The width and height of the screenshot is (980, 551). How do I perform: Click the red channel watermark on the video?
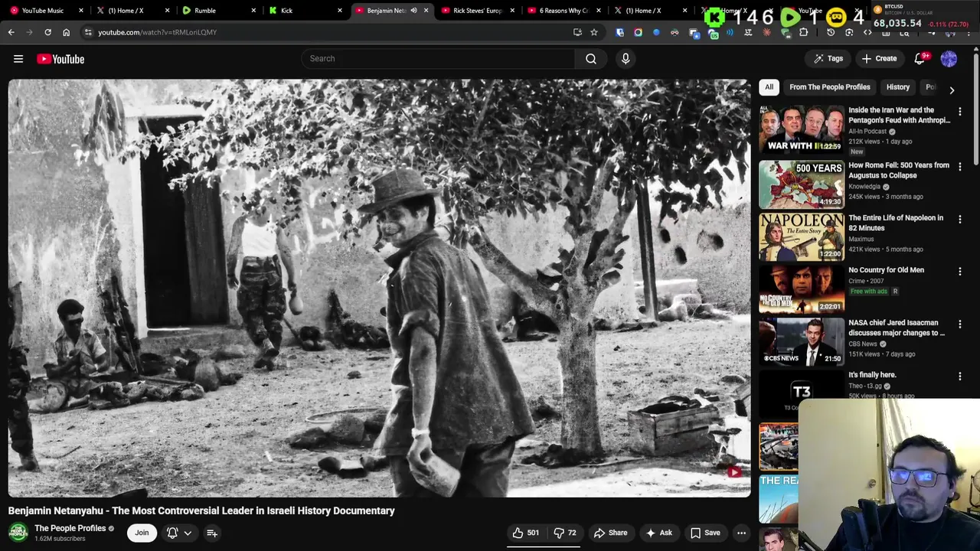pos(733,472)
